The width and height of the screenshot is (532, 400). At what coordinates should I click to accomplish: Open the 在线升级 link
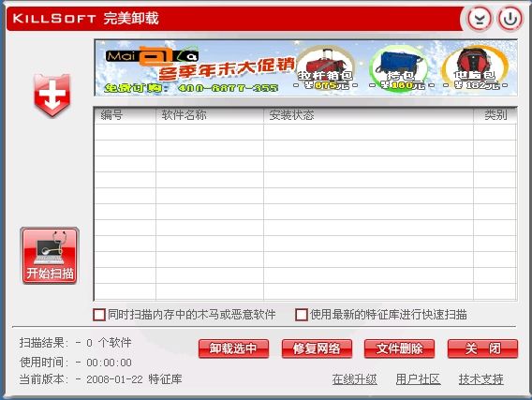click(x=355, y=379)
